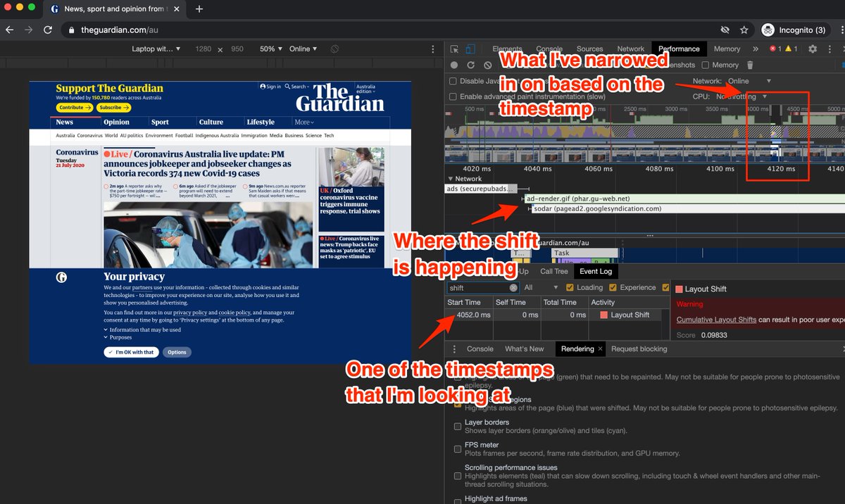
Task: Open the Laptop device selector dropdown
Action: 156,49
